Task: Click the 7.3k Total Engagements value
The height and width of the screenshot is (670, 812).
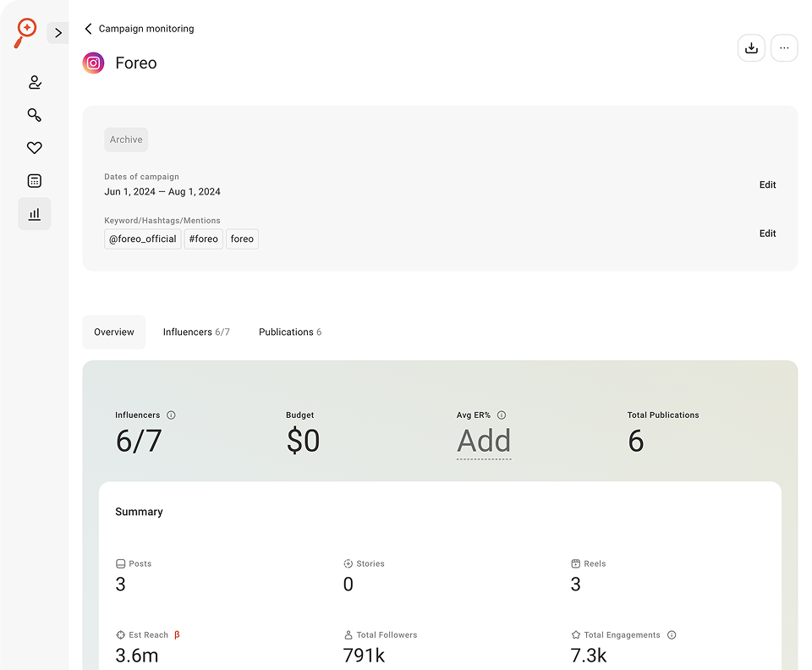Action: pos(589,656)
